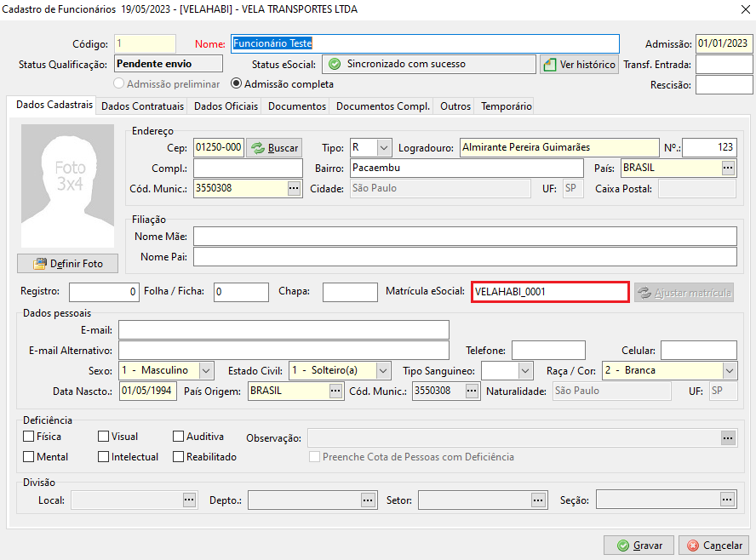Click the E-mail input field

284,330
